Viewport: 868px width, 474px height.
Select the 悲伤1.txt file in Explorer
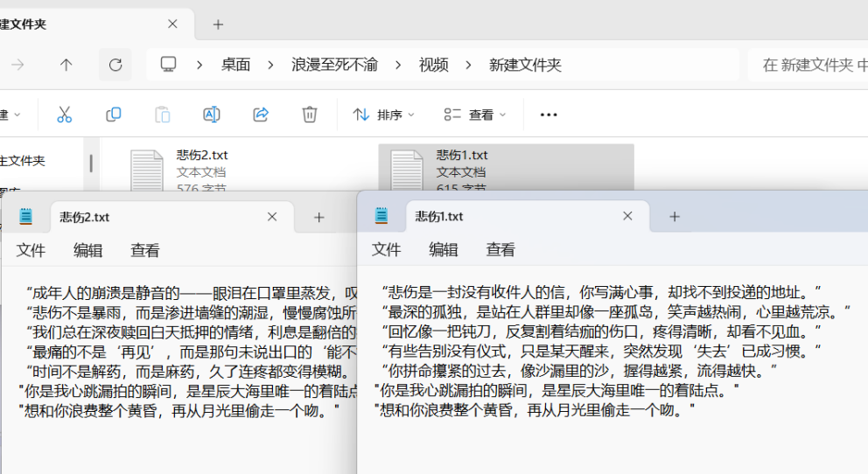coord(506,168)
